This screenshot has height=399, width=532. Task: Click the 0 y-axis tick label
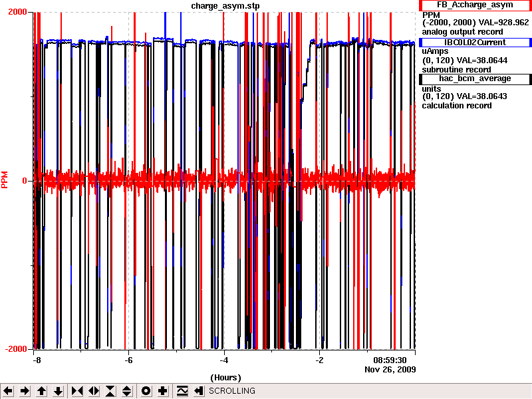tap(25, 181)
